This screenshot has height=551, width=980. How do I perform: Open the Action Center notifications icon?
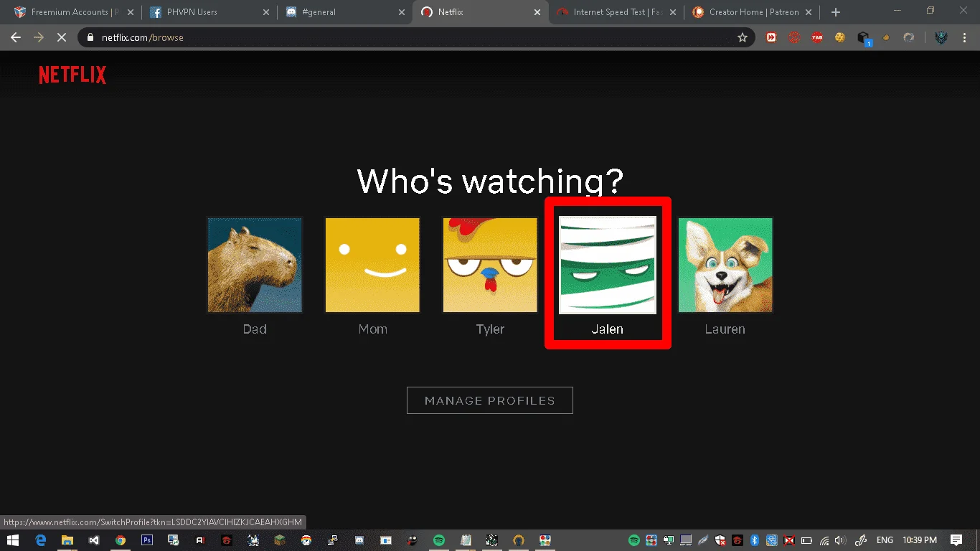pyautogui.click(x=956, y=540)
